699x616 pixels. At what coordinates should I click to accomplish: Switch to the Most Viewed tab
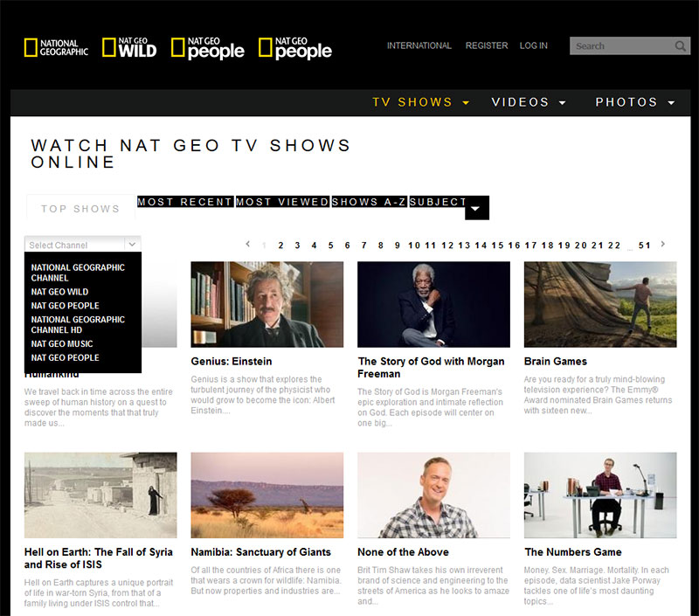282,202
